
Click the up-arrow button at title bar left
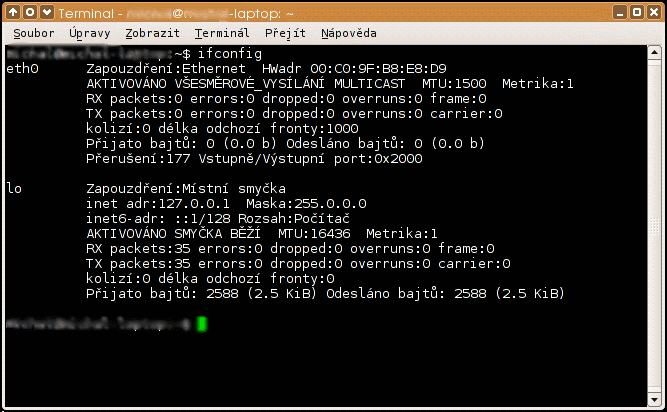[x=14, y=13]
